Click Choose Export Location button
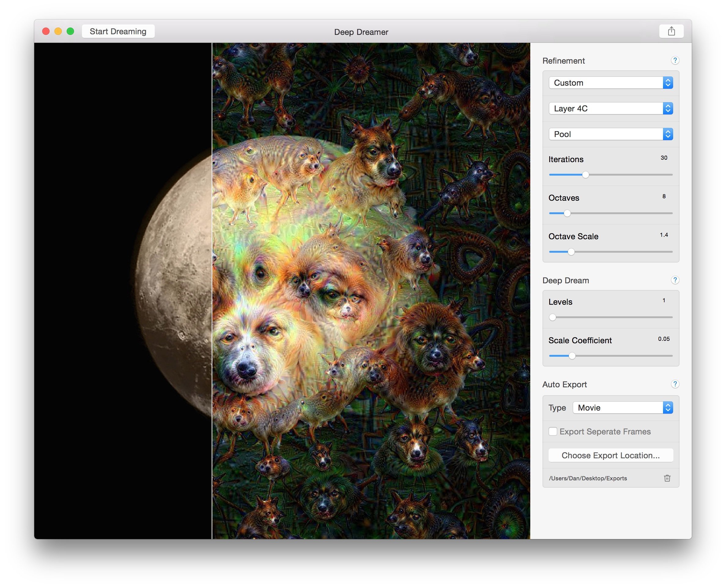Viewport: 726px width, 588px height. pyautogui.click(x=610, y=456)
